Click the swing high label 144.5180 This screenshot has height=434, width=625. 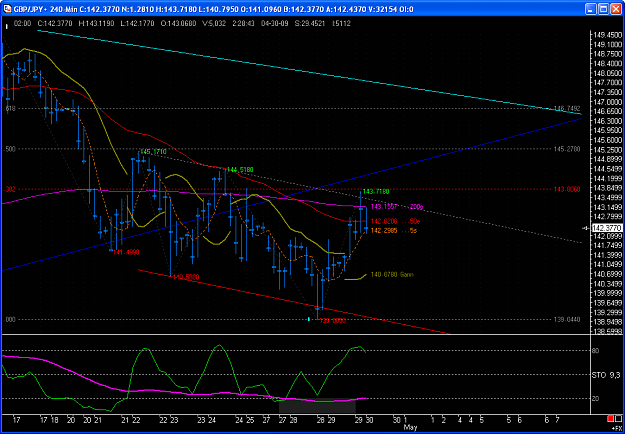coord(240,170)
